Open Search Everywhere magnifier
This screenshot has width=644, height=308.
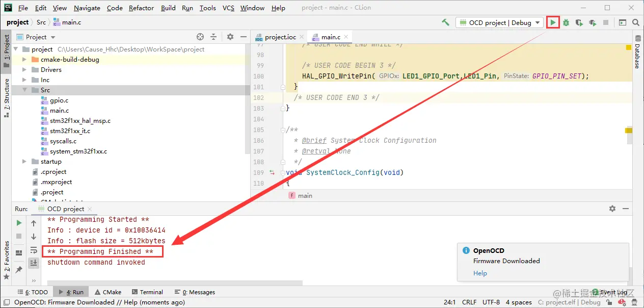pyautogui.click(x=636, y=22)
